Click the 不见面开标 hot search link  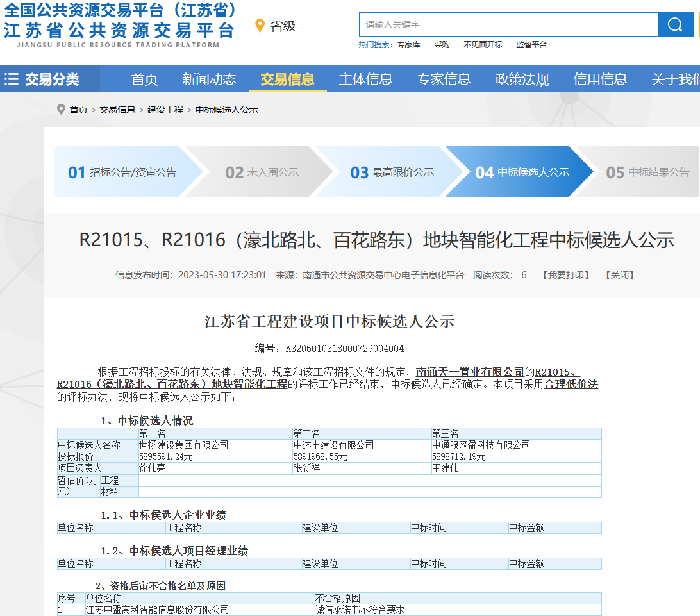[482, 45]
